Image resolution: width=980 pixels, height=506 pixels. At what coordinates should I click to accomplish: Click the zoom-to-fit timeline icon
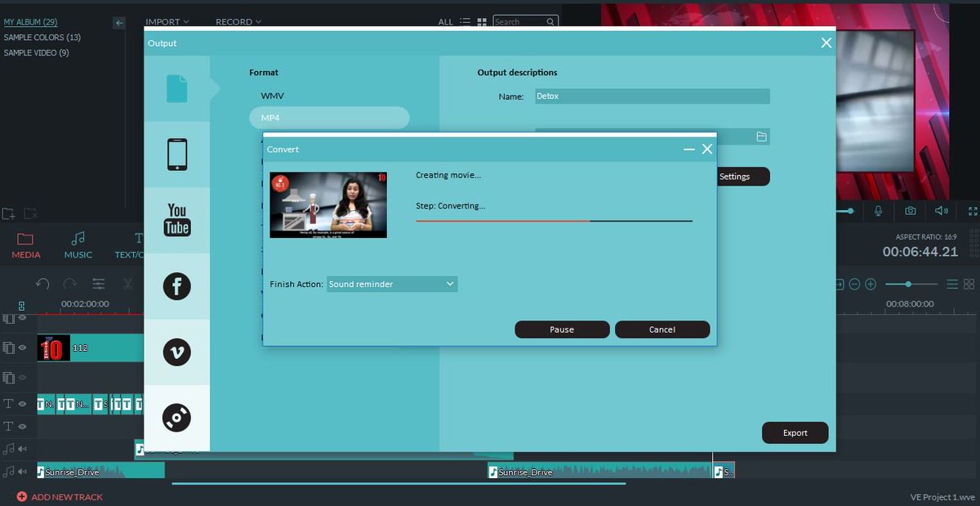pyautogui.click(x=839, y=284)
